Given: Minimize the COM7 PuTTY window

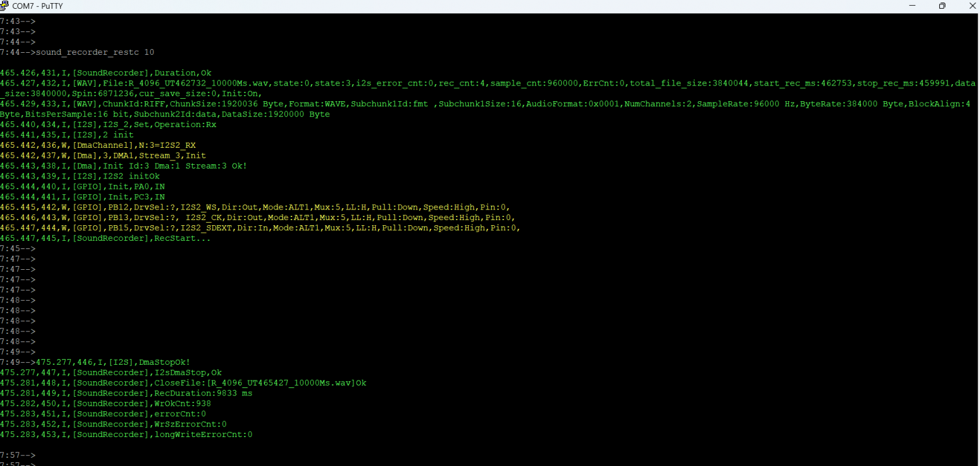Looking at the screenshot, I should pos(913,6).
